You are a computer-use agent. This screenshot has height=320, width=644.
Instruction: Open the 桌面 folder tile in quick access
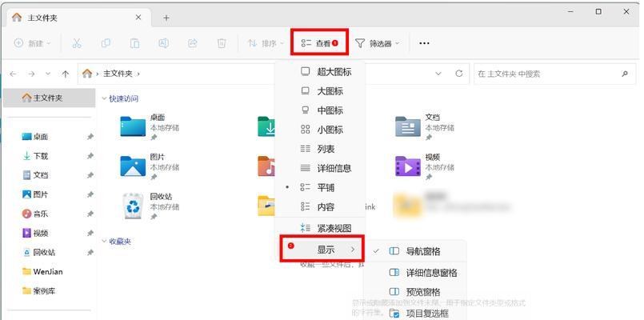tap(150, 126)
